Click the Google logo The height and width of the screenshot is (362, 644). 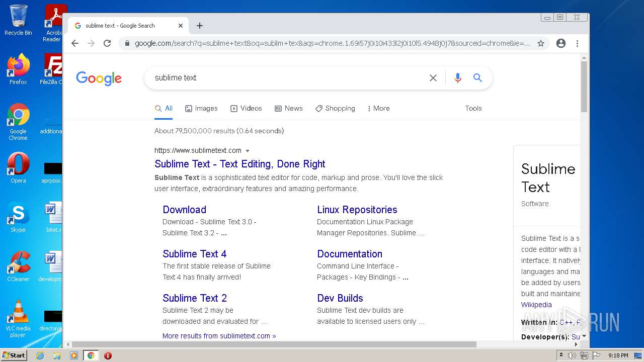(x=99, y=78)
